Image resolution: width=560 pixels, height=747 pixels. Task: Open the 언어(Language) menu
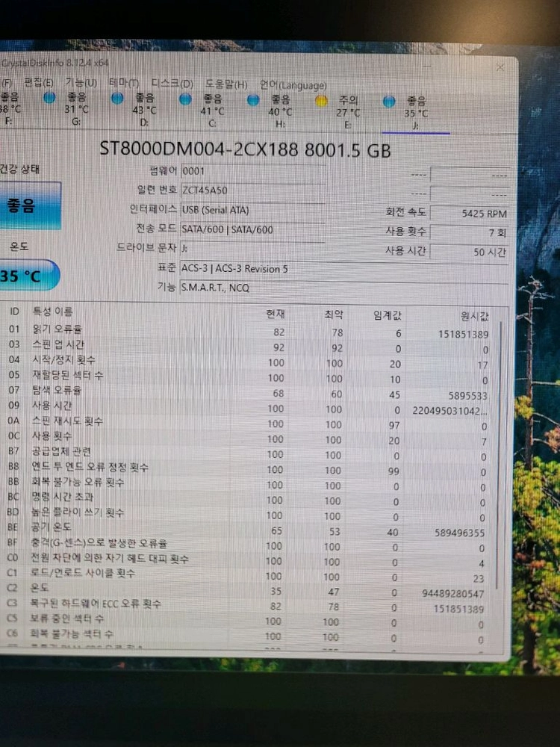[293, 85]
